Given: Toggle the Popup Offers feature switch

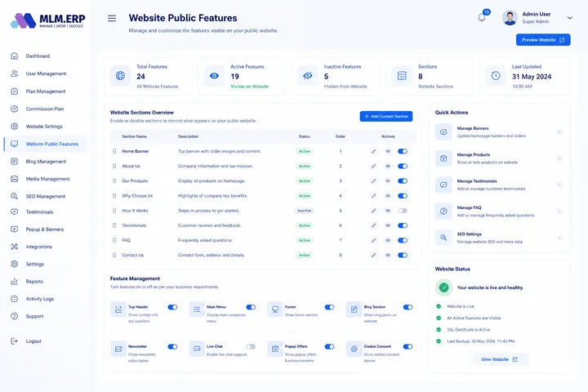Looking at the screenshot, I should click(x=329, y=346).
